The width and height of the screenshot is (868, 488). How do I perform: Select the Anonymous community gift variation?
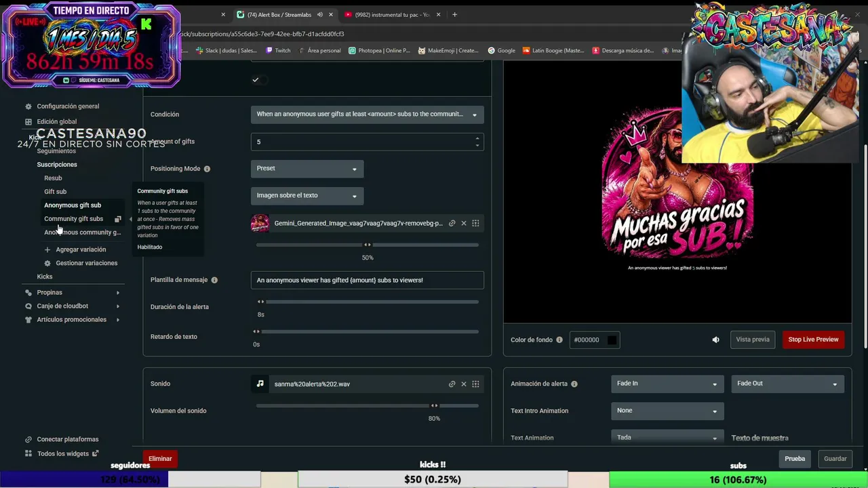pyautogui.click(x=82, y=232)
